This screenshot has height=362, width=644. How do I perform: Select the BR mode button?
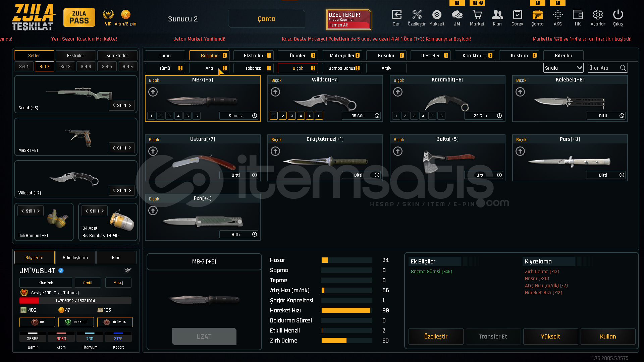point(37,322)
